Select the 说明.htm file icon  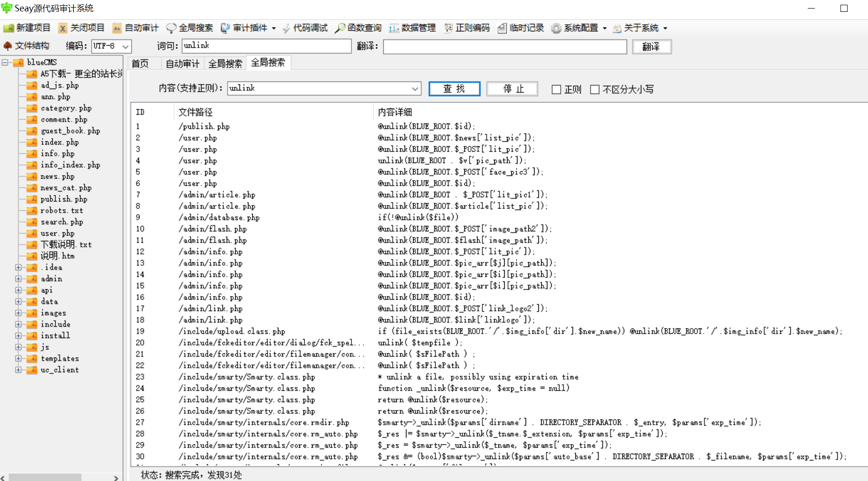[x=32, y=256]
